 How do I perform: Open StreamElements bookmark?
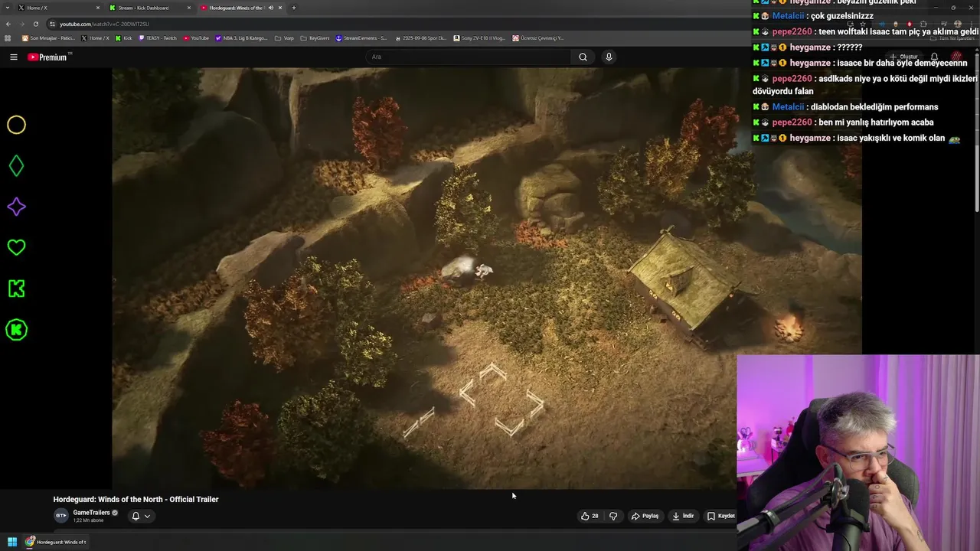pyautogui.click(x=361, y=37)
